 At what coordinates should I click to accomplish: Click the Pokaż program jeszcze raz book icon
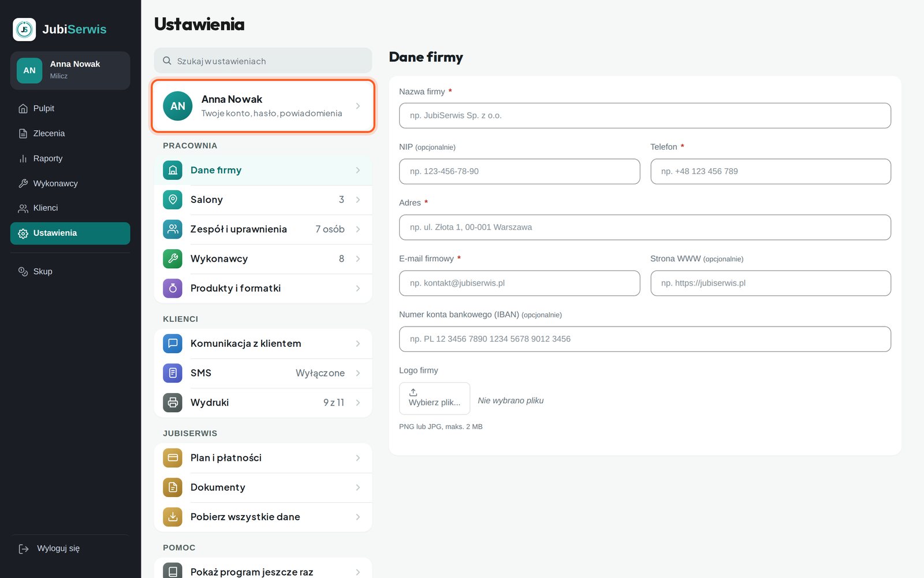tap(173, 571)
